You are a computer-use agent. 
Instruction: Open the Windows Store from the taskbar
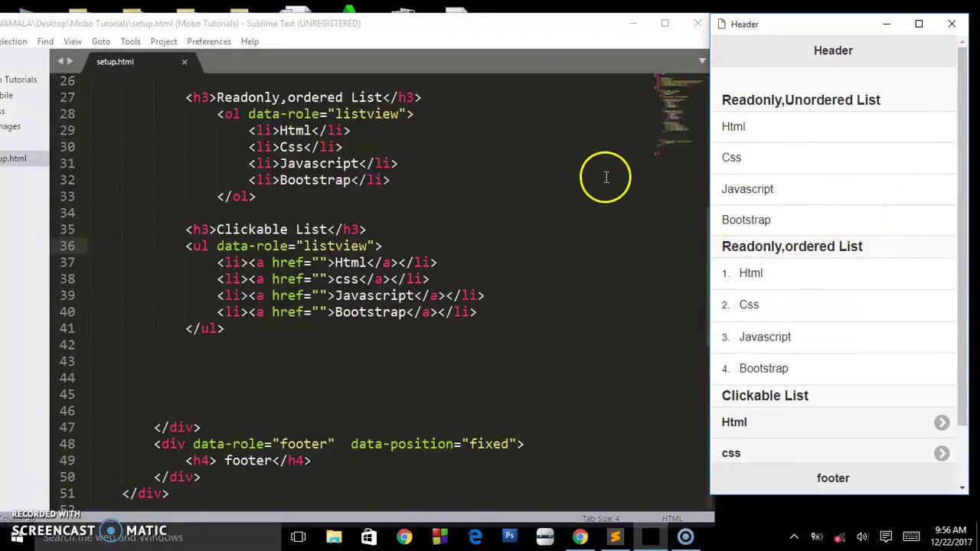pyautogui.click(x=369, y=536)
